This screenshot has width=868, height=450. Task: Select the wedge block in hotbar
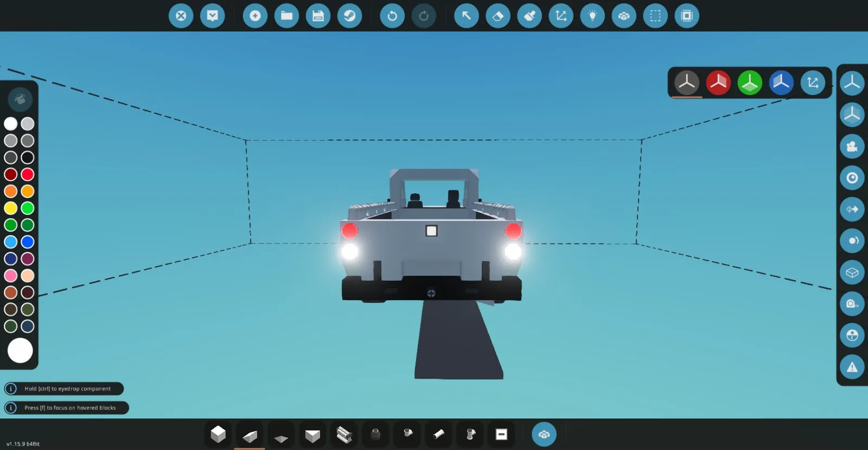coord(250,435)
